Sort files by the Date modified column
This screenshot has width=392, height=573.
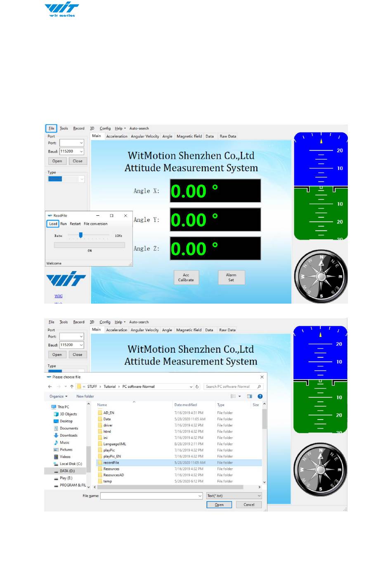pyautogui.click(x=186, y=405)
